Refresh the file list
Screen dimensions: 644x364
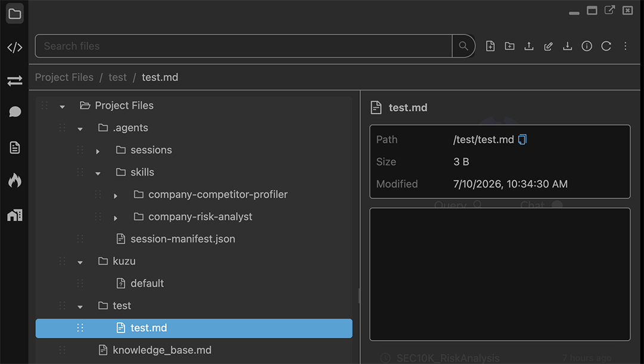[606, 46]
